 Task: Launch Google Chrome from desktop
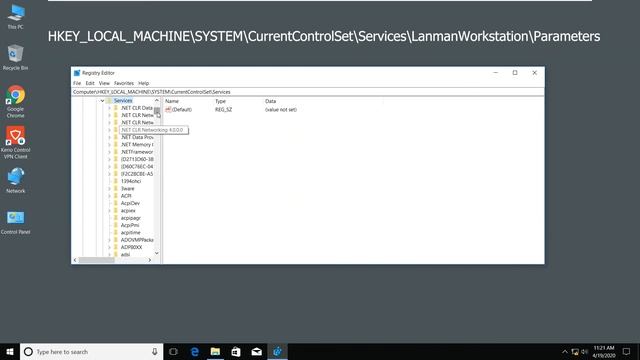(16, 101)
